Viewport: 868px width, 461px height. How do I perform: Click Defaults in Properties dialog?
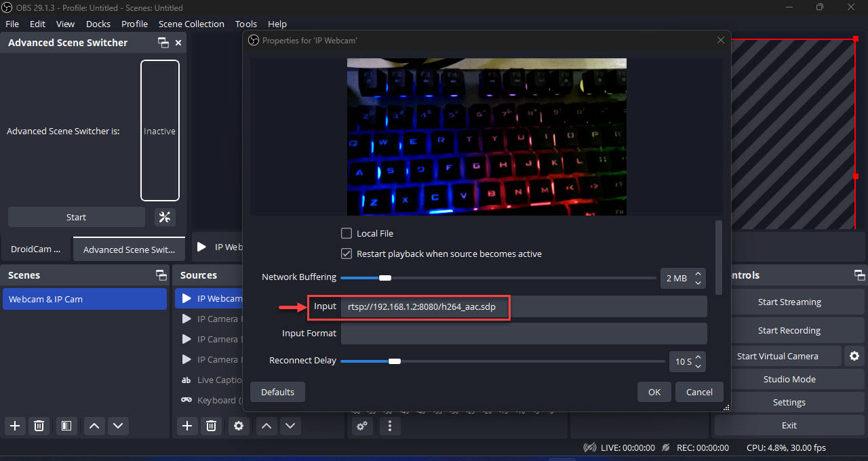pyautogui.click(x=278, y=392)
